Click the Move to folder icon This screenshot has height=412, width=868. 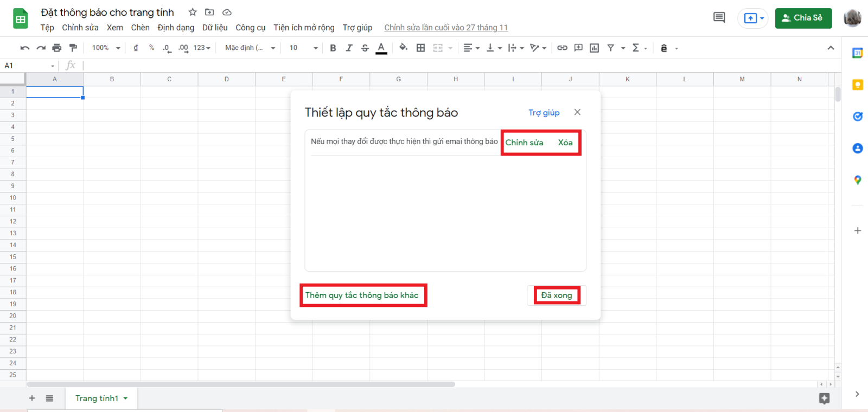click(209, 12)
